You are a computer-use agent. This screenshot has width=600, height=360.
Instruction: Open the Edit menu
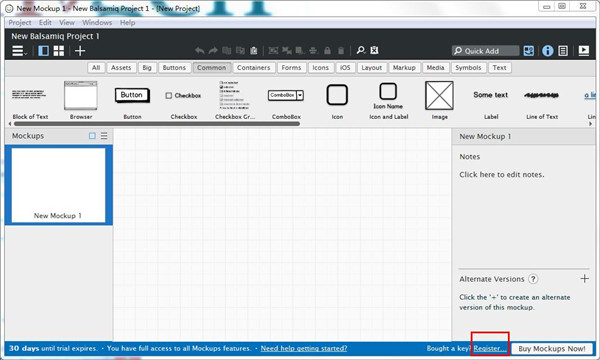pyautogui.click(x=45, y=23)
